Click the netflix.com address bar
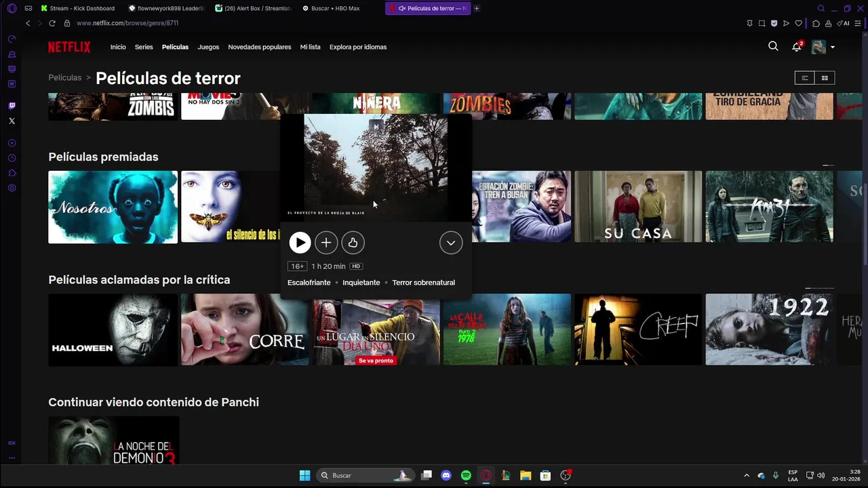 [127, 23]
